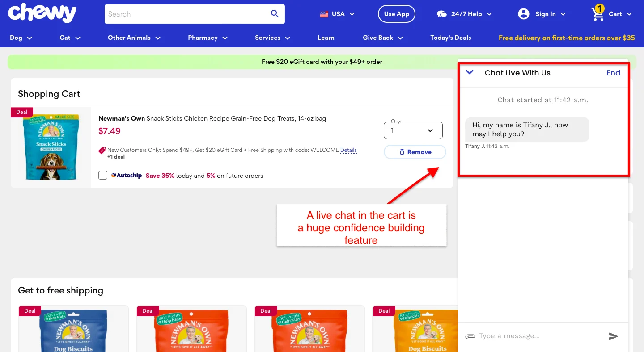Click the 24/7 Help chat bubble icon
Image resolution: width=644 pixels, height=352 pixels.
442,14
